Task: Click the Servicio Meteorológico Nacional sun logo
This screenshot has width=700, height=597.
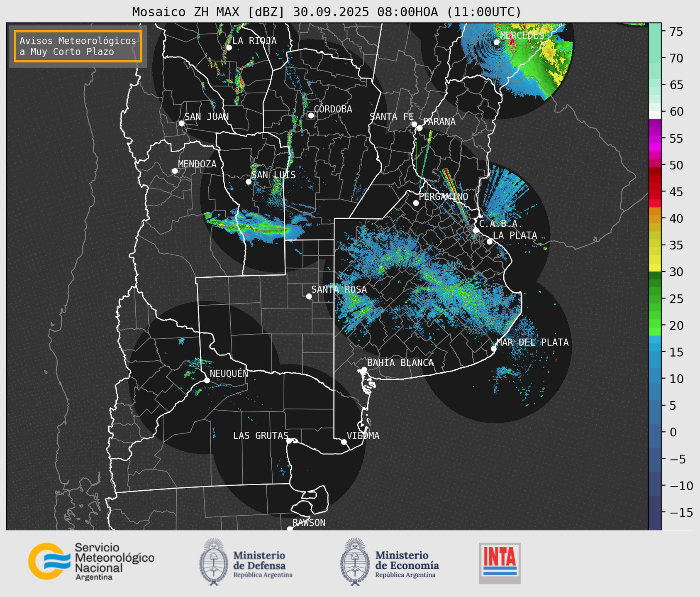Action: point(49,561)
